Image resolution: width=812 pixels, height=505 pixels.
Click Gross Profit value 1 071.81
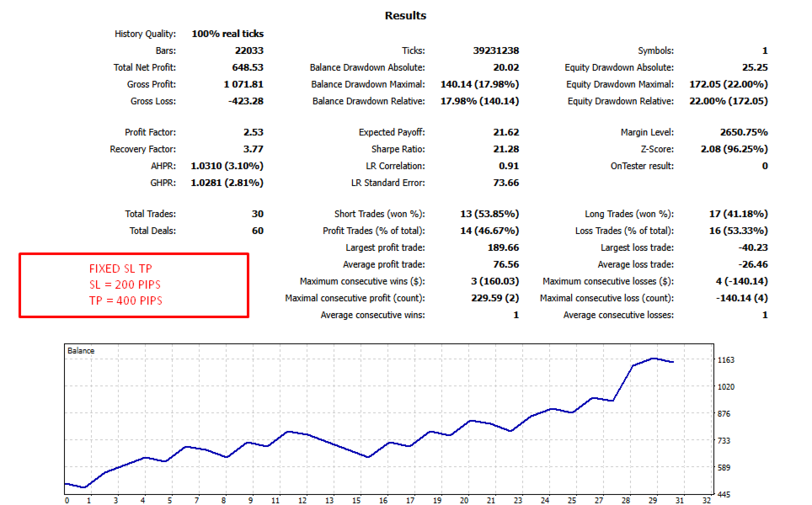[x=243, y=84]
